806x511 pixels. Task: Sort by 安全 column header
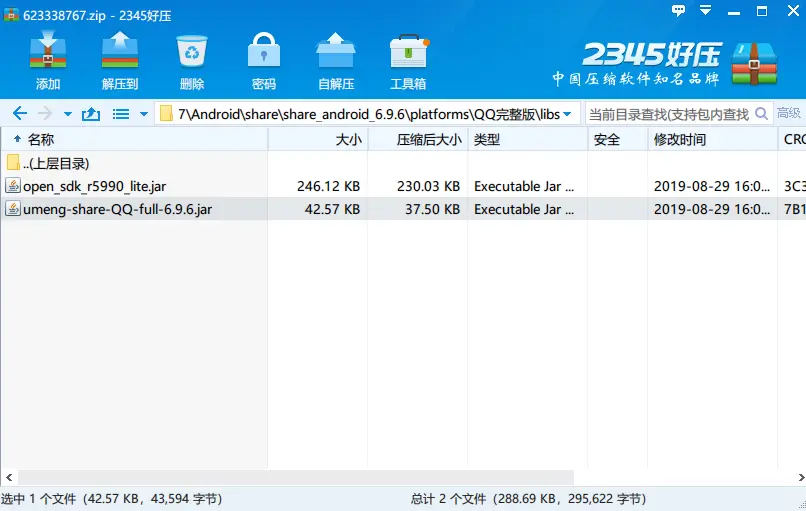(618, 139)
